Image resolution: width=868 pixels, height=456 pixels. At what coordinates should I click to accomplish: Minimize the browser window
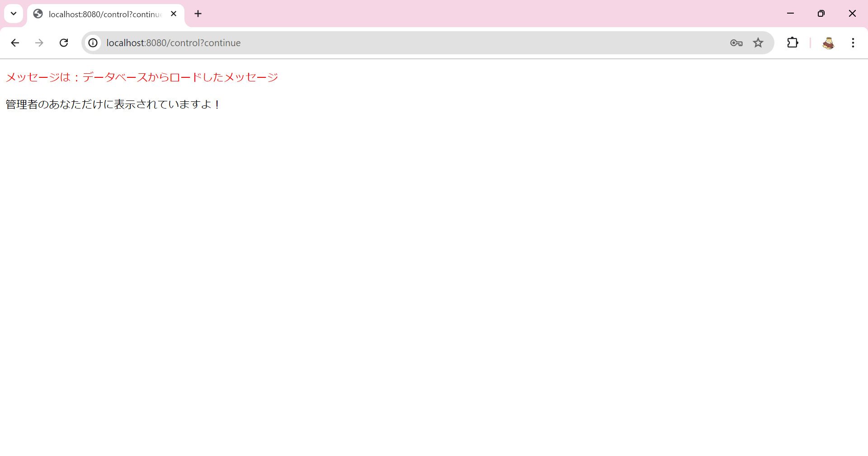[790, 14]
